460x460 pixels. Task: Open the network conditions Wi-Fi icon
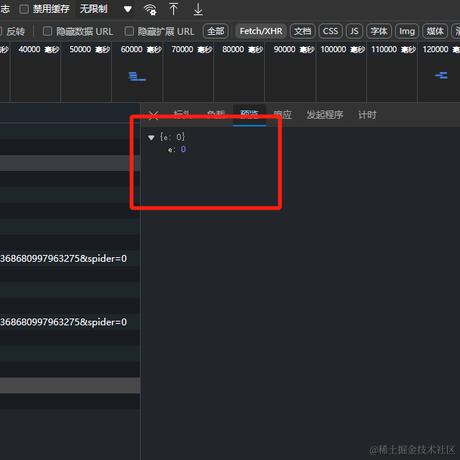click(150, 9)
